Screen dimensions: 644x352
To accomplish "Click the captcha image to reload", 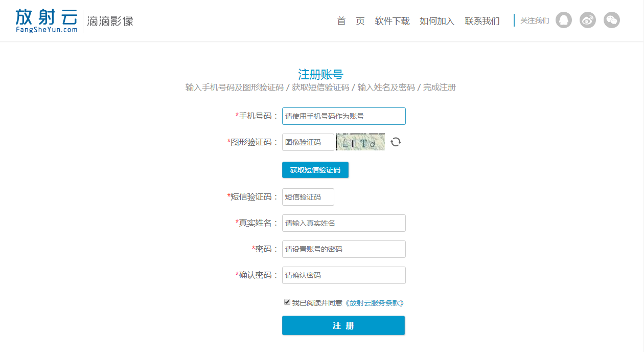I will [x=360, y=142].
